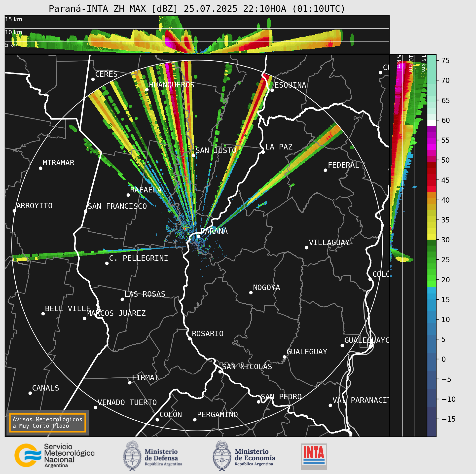Click the ARROYITO city label
Screen dimensions: 476x474
(35, 206)
